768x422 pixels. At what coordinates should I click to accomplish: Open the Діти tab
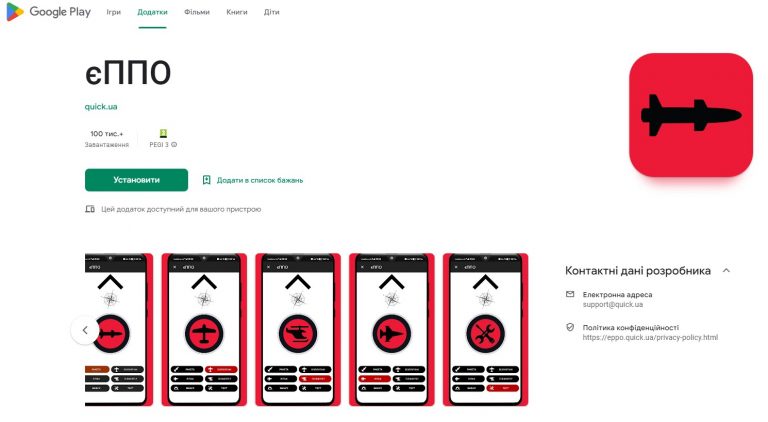coord(271,12)
